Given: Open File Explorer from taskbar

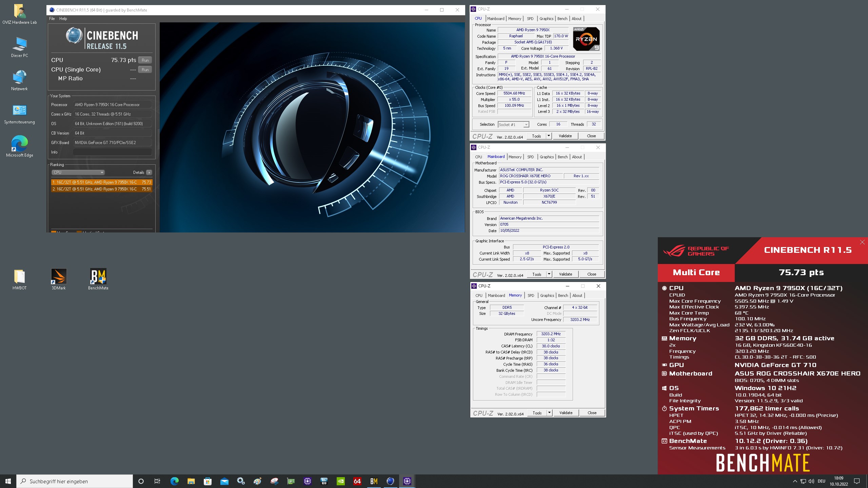Looking at the screenshot, I should [x=191, y=481].
